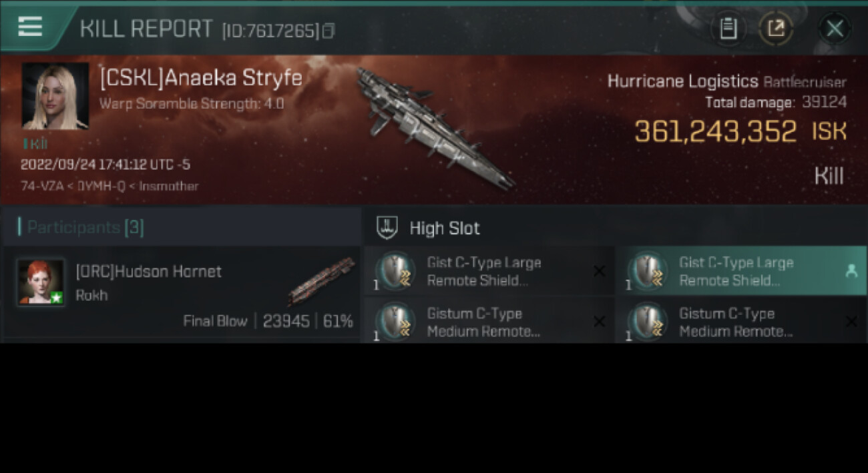This screenshot has width=868, height=473.
Task: Open Hudson Hornet's pilot portrait
Action: [41, 282]
